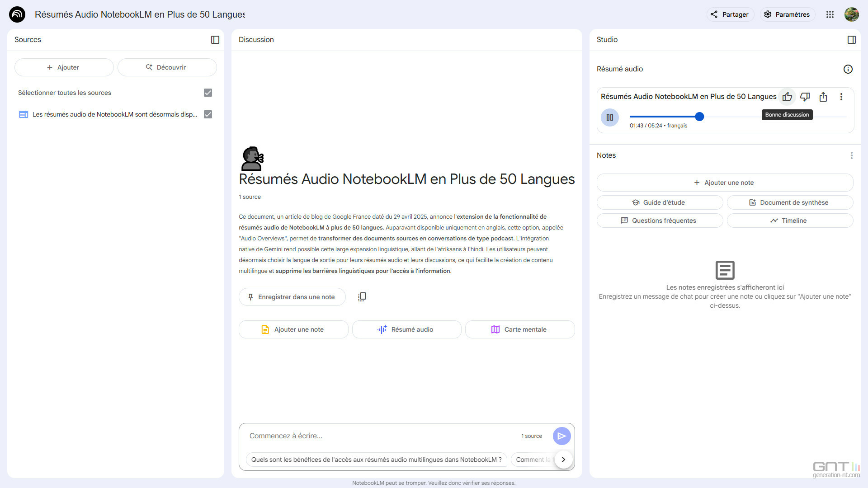The height and width of the screenshot is (488, 868).
Task: Copy the summary text
Action: 362,297
